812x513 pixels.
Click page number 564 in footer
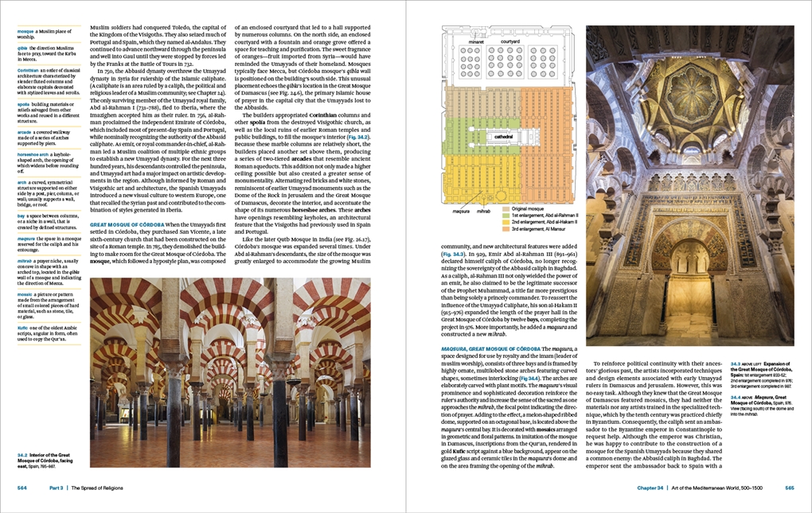23,488
